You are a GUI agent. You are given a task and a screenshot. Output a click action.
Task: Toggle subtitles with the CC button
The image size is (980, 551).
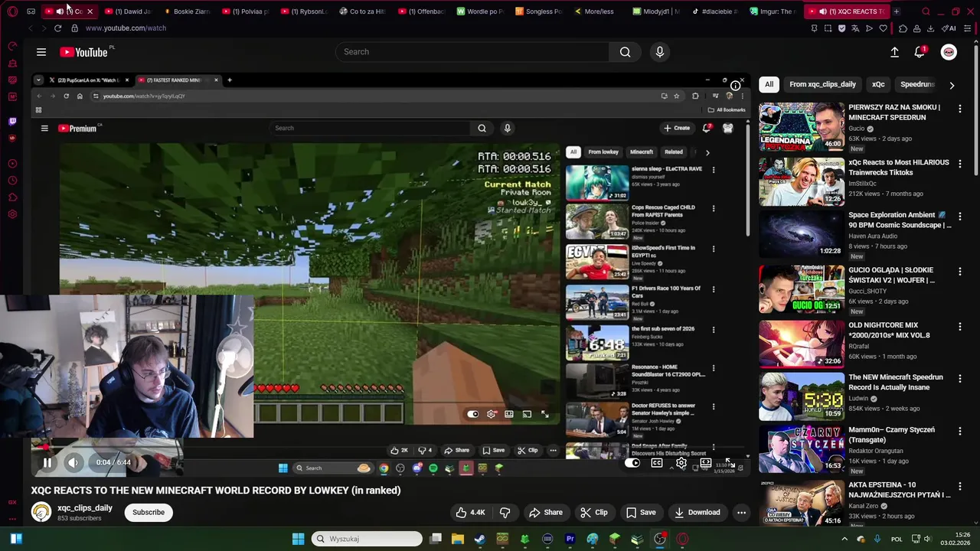656,463
